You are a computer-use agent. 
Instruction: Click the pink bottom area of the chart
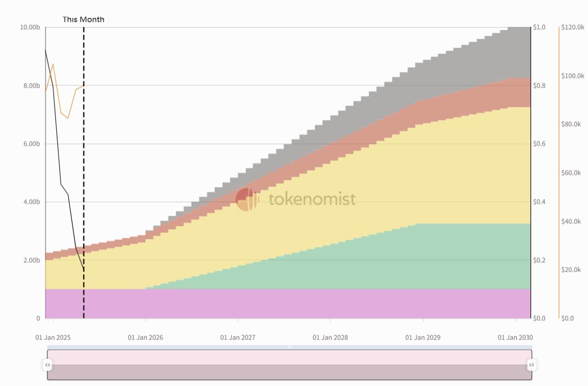point(286,304)
